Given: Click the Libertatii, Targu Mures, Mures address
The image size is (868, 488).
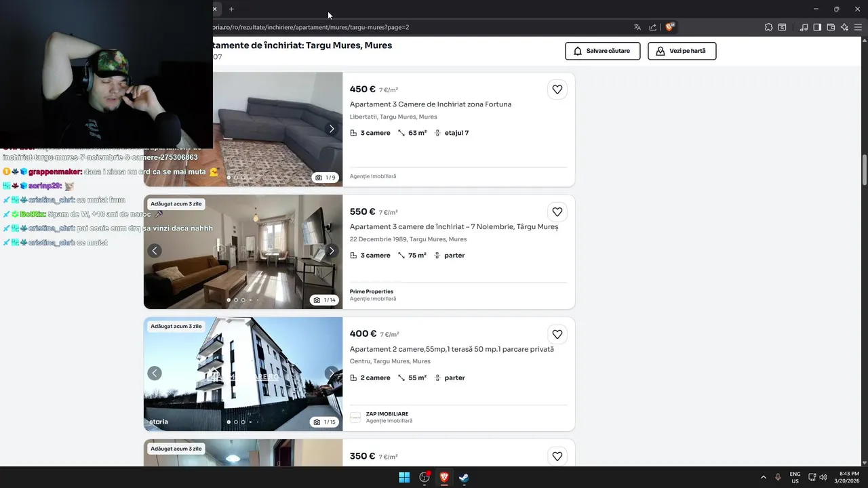Looking at the screenshot, I should [393, 117].
